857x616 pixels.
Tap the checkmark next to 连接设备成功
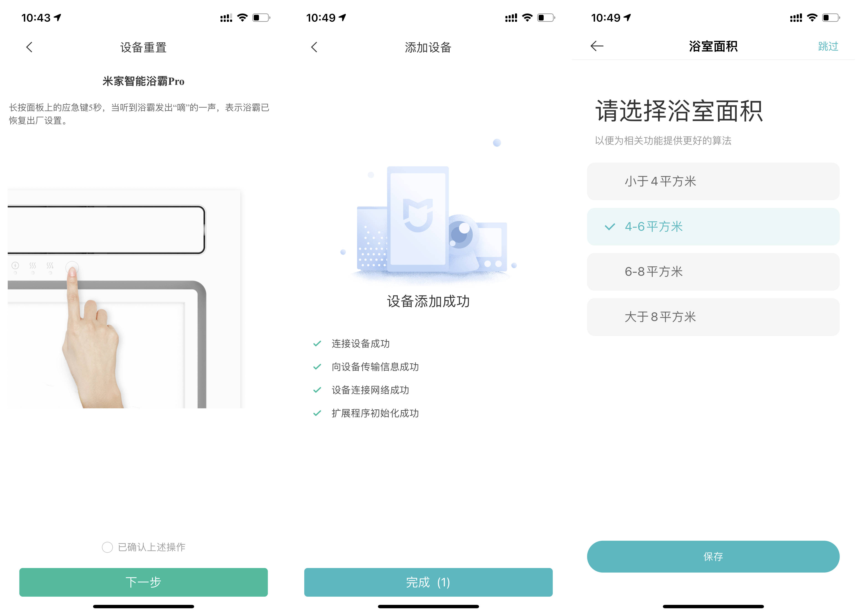317,343
